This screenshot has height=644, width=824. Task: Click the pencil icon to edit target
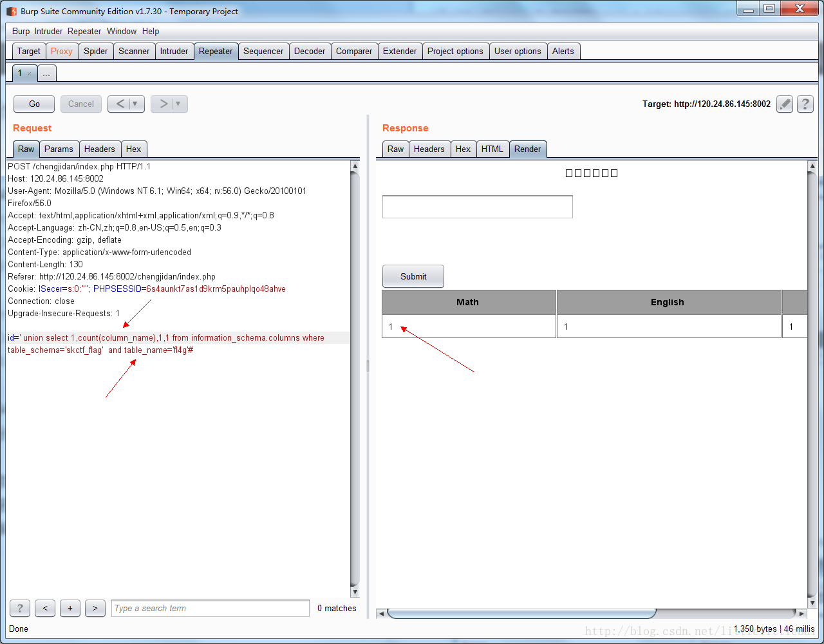pyautogui.click(x=784, y=104)
